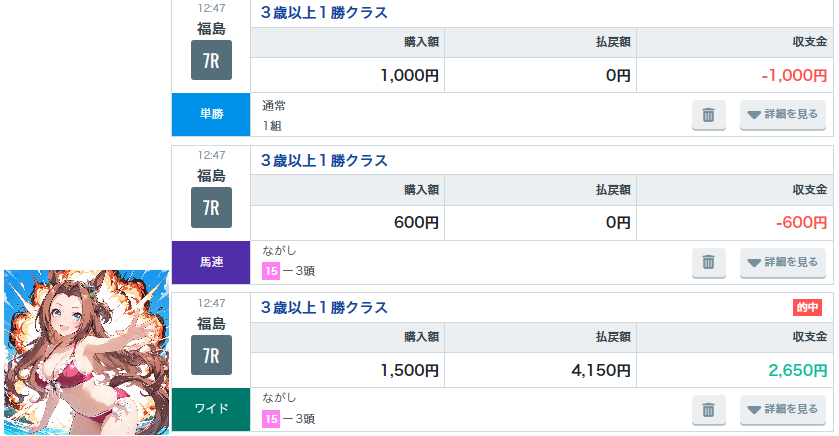
Task: Delete the 馬連 bet with trash icon
Action: [708, 262]
